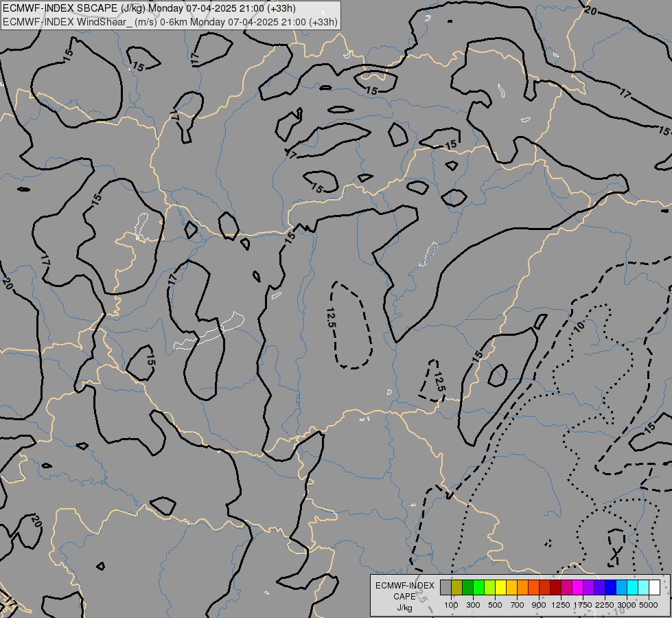Screen dimensions: 672x618
Task: Click the olive swatch in the CAPE legend
Action: [x=457, y=587]
